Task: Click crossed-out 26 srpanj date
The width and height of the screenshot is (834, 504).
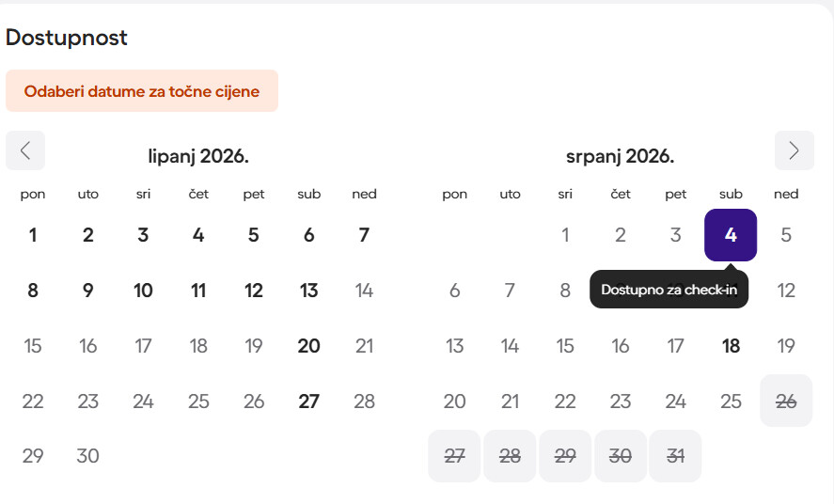Action: point(786,402)
